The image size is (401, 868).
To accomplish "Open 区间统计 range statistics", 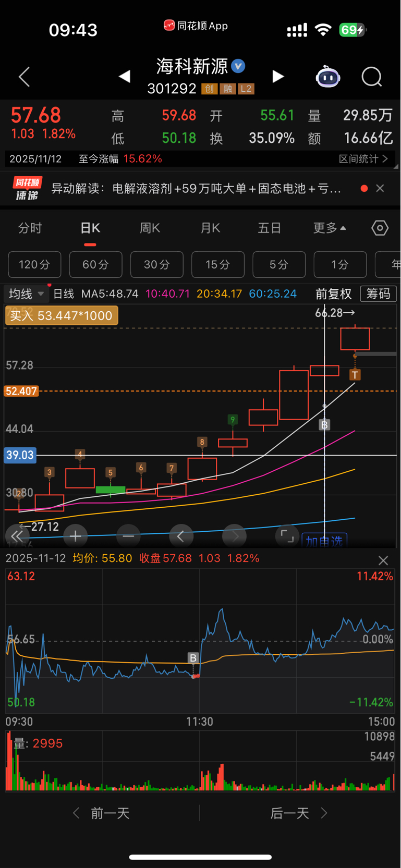I will (x=363, y=158).
